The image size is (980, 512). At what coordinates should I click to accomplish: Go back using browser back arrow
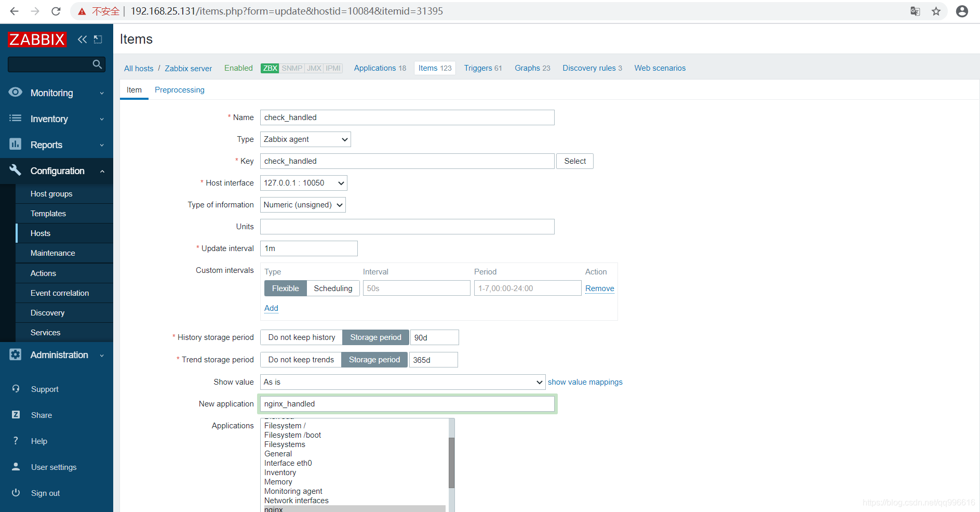pyautogui.click(x=14, y=11)
